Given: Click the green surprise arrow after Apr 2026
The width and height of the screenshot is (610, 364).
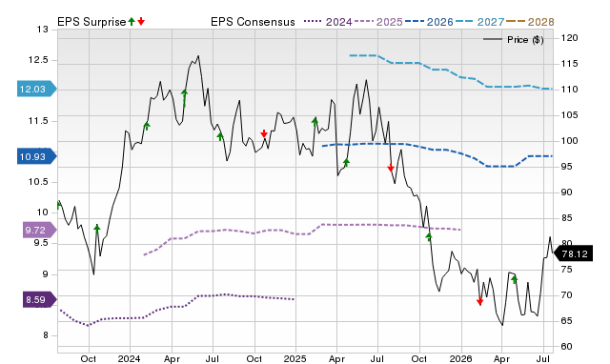Looking at the screenshot, I should pyautogui.click(x=515, y=279).
